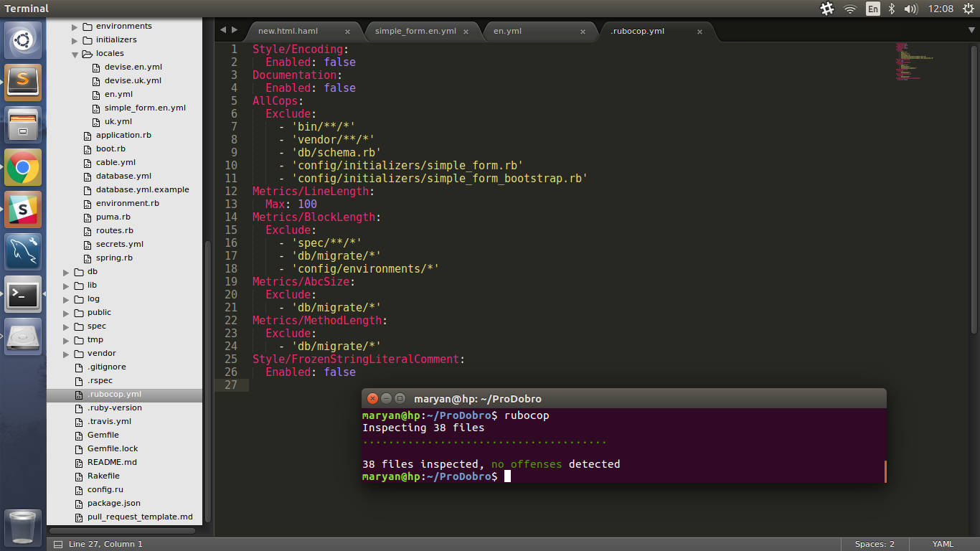Go to next tab arrow
The height and width of the screenshot is (551, 980).
pyautogui.click(x=235, y=29)
